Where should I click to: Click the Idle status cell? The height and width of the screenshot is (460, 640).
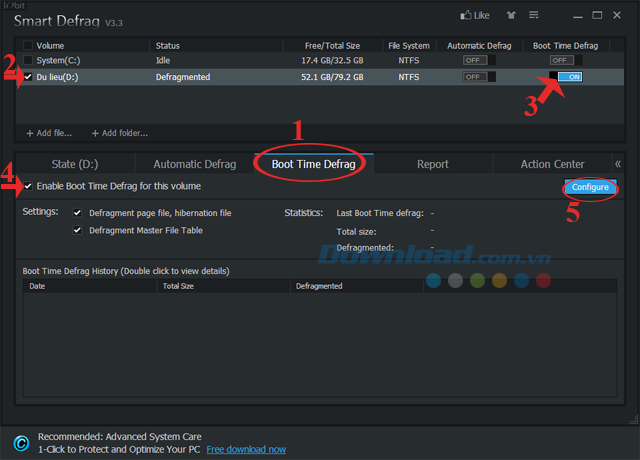163,60
